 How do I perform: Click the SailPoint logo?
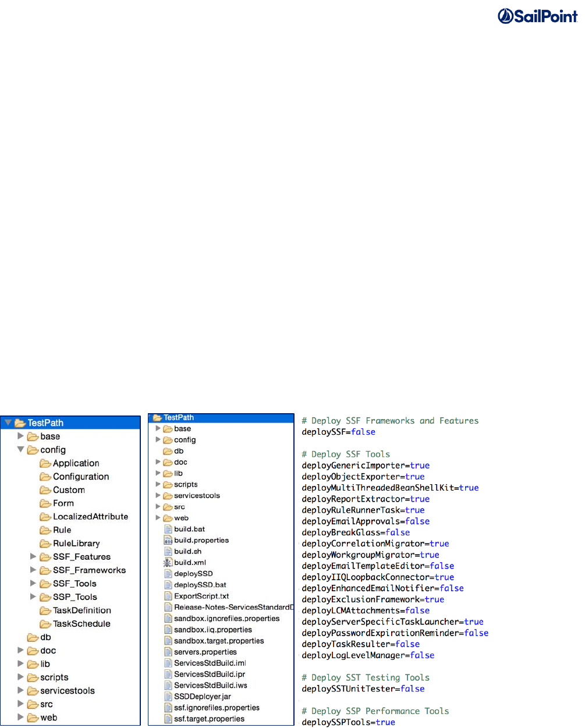538,16
